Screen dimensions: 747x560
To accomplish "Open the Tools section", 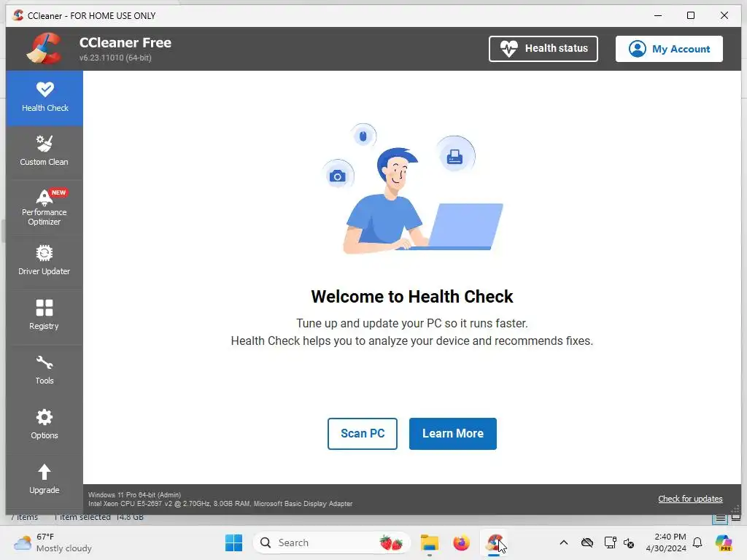I will tap(44, 371).
